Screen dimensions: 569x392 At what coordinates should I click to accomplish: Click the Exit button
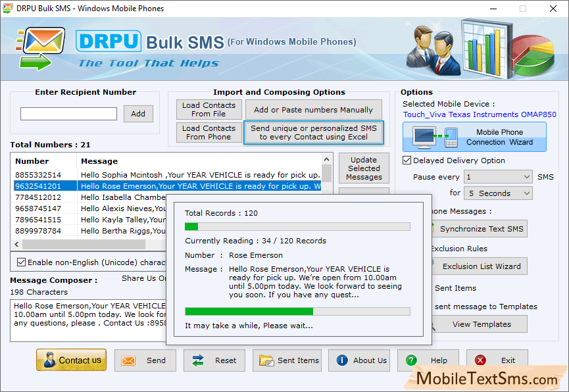coord(497,360)
